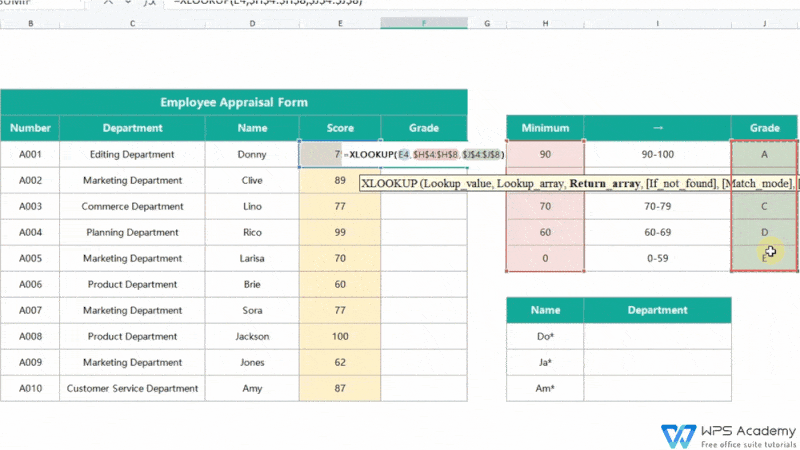Click the Minimum header cell
Image resolution: width=800 pixels, height=450 pixels.
[545, 128]
